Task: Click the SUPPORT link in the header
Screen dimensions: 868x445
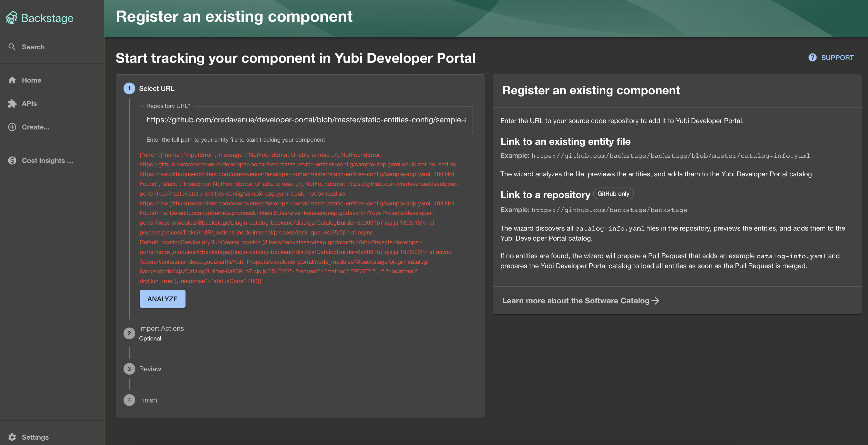Action: [837, 57]
